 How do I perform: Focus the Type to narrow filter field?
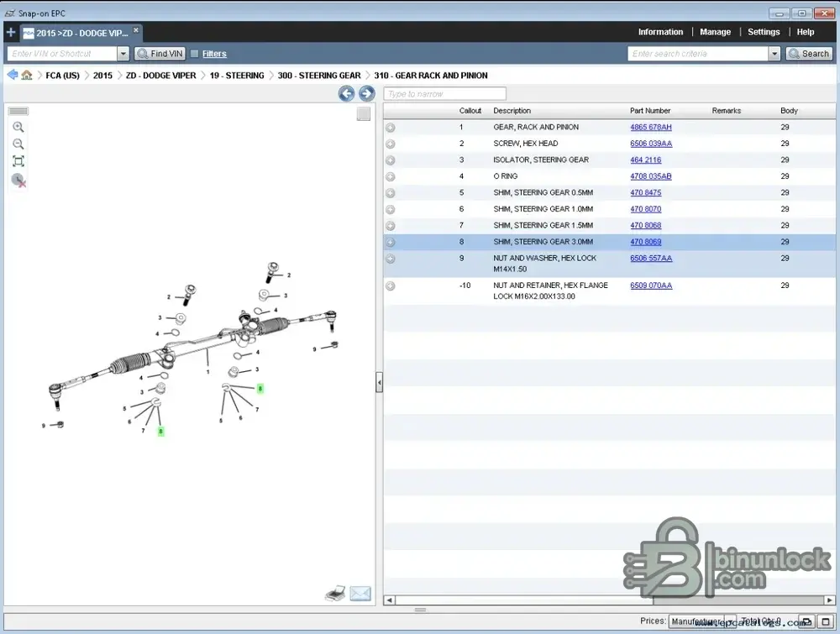coord(444,94)
